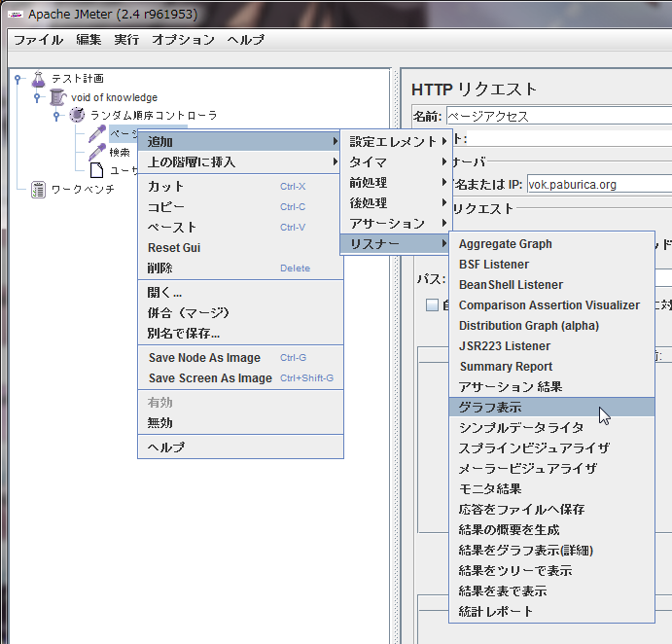
Task: Add グラフ表示 listener
Action: 552,408
